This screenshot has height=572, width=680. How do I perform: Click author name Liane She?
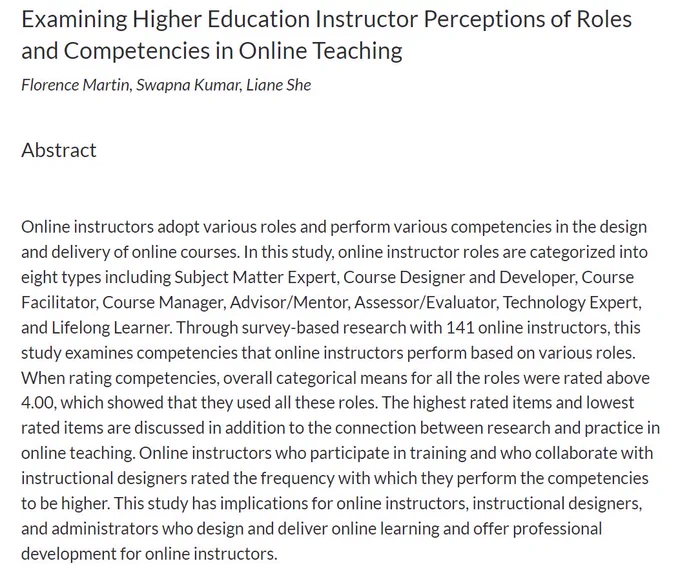[x=278, y=85]
